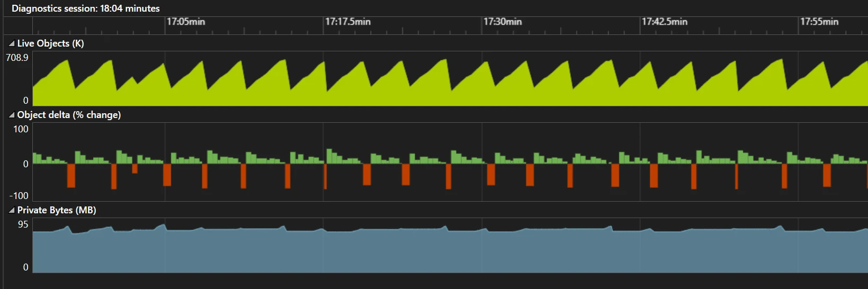Collapse the Private Bytes graph triangle

[12, 211]
